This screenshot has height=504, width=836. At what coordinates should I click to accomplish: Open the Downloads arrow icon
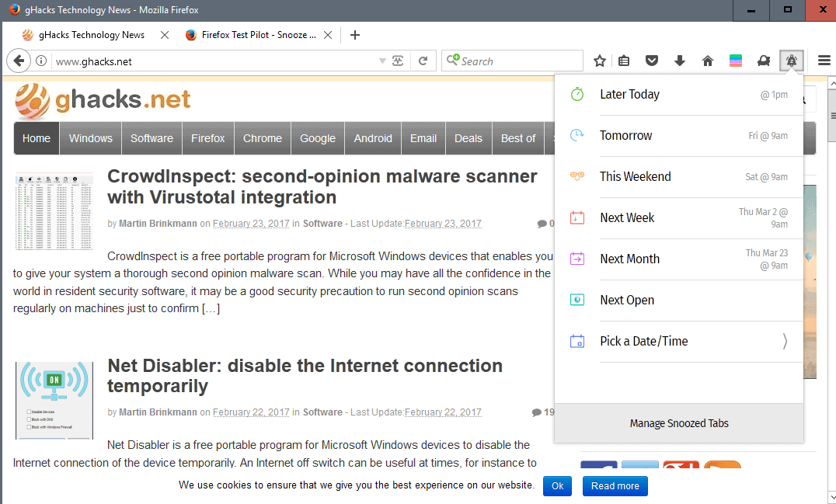coord(680,60)
